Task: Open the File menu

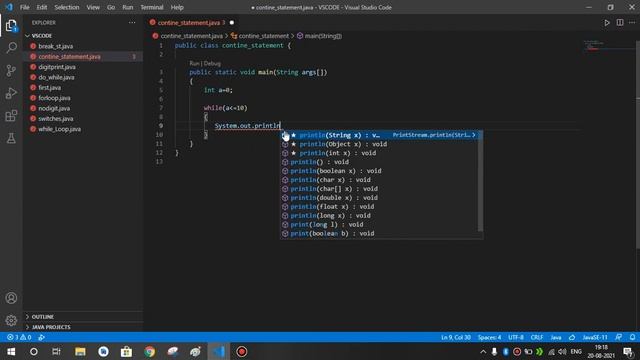Action: point(24,7)
